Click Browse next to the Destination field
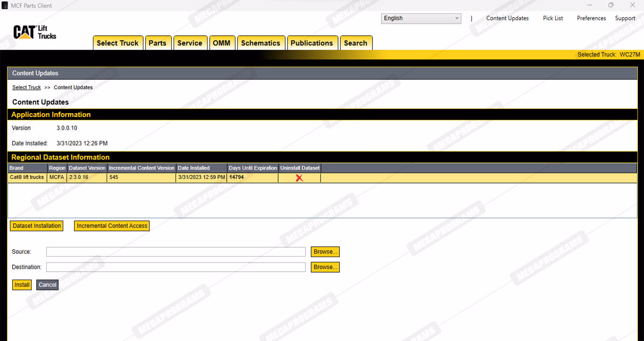 pyautogui.click(x=325, y=267)
